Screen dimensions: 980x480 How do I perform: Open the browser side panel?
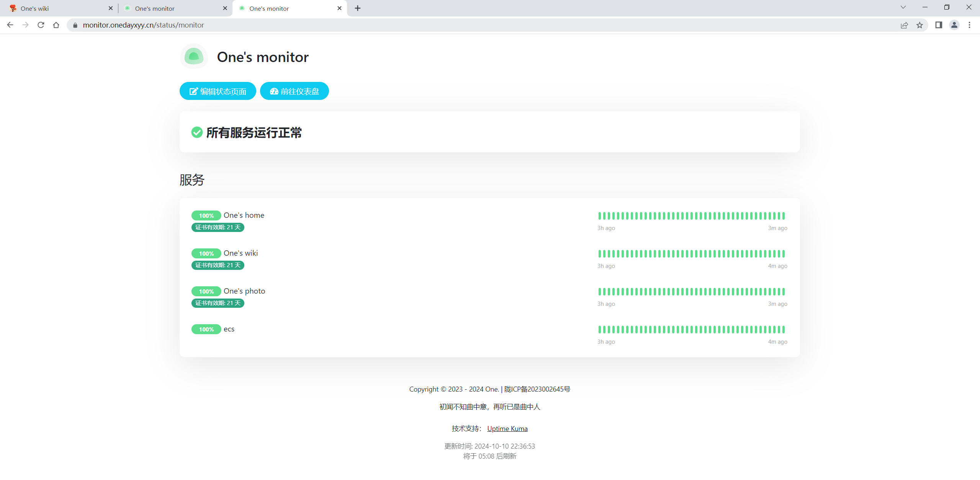point(939,25)
